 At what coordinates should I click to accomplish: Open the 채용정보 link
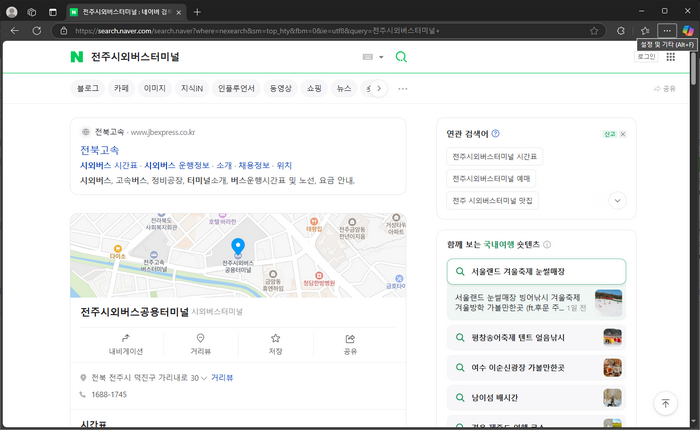click(x=254, y=165)
